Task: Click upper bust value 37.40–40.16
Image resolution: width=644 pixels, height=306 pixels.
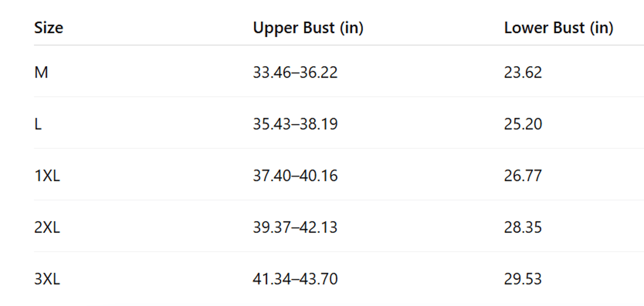Action: [x=295, y=176]
